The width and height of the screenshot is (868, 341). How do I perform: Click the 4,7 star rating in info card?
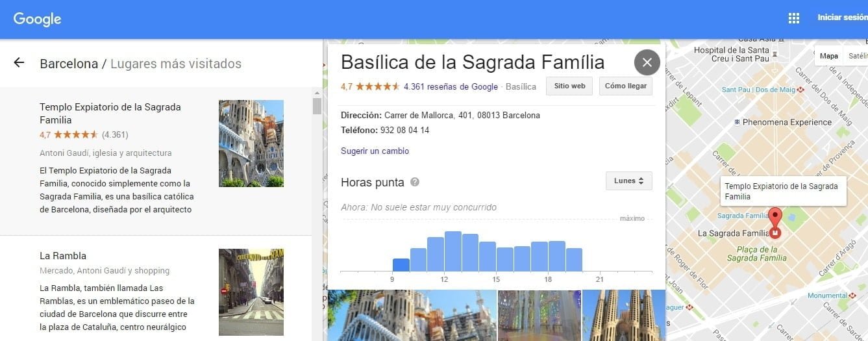coord(370,86)
